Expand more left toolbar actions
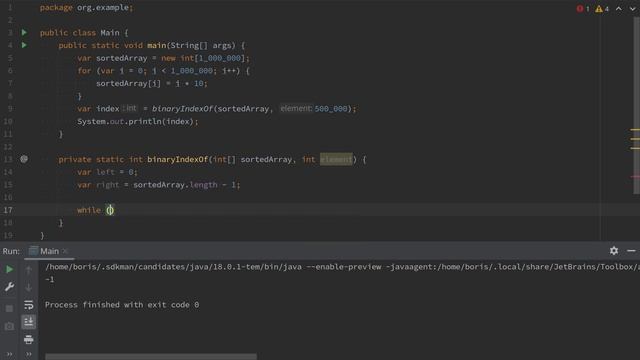This screenshot has height=360, width=640. click(9, 354)
